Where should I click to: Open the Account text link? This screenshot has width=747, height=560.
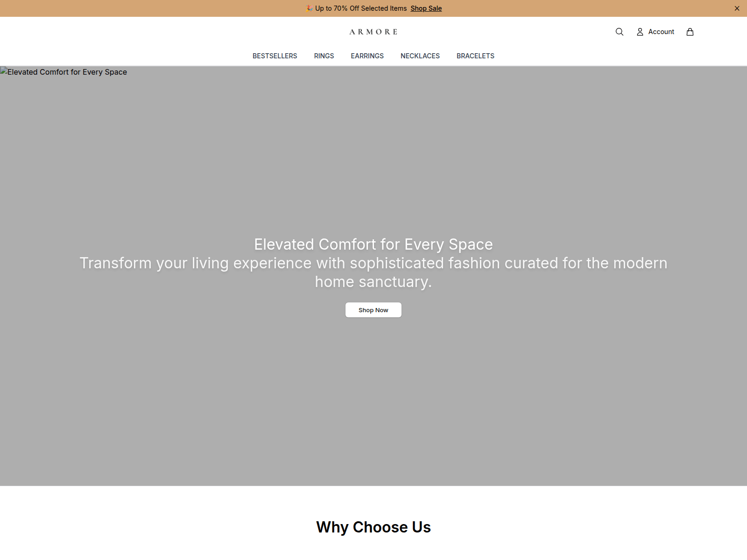click(661, 32)
